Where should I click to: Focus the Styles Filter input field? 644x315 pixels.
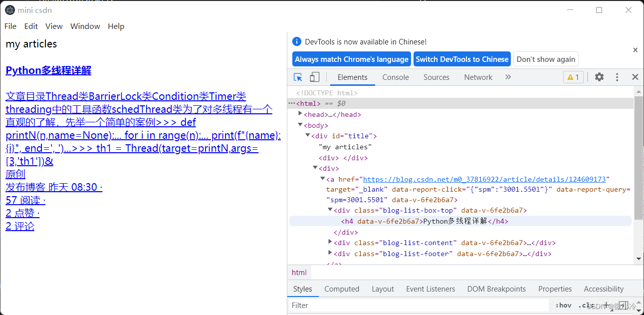[419, 306]
